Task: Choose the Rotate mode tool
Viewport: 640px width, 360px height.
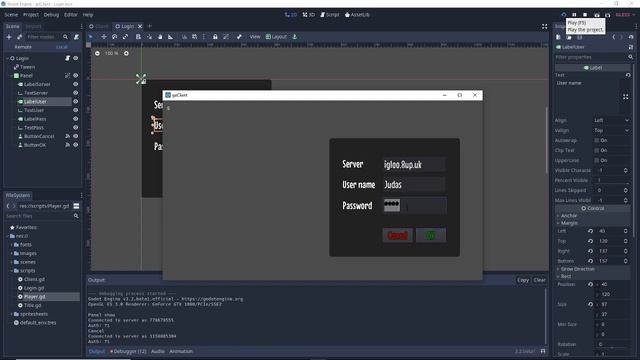Action: (x=115, y=37)
